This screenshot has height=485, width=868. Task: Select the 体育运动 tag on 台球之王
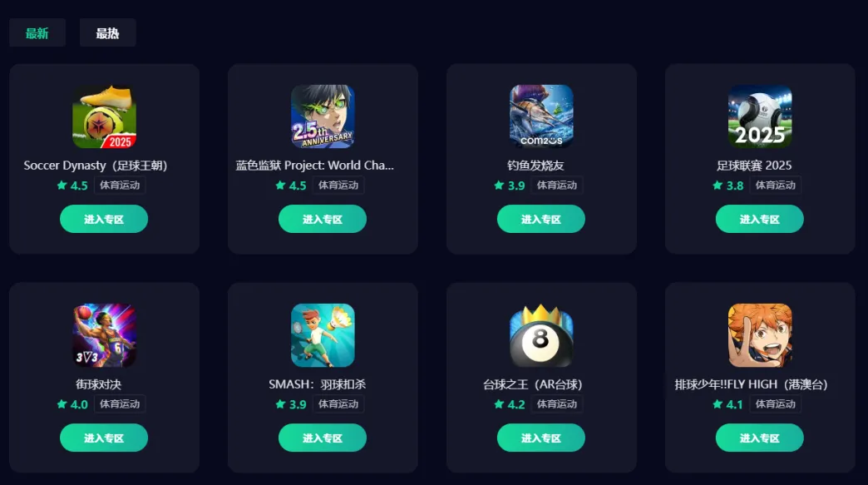point(557,403)
